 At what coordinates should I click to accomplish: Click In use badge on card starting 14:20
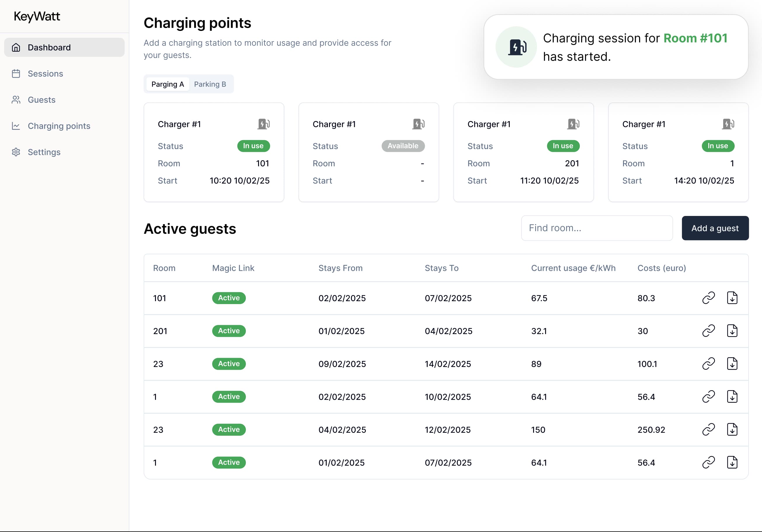click(718, 146)
